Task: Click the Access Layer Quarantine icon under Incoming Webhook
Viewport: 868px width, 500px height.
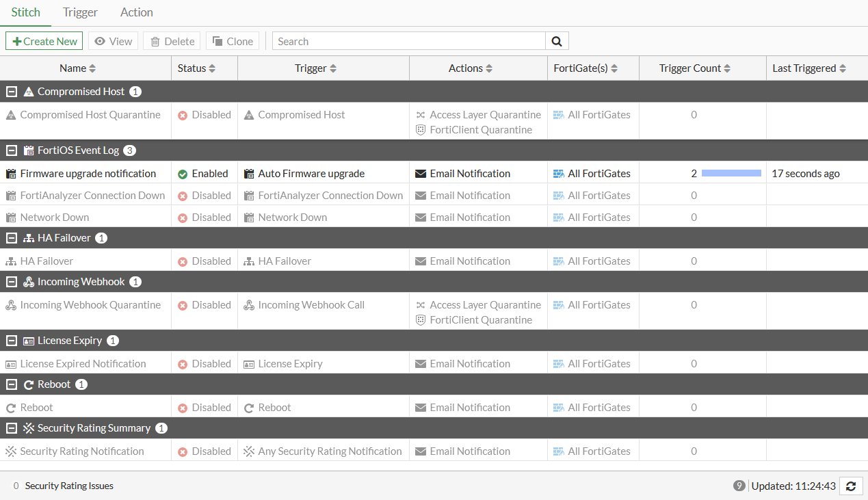Action: pos(421,305)
